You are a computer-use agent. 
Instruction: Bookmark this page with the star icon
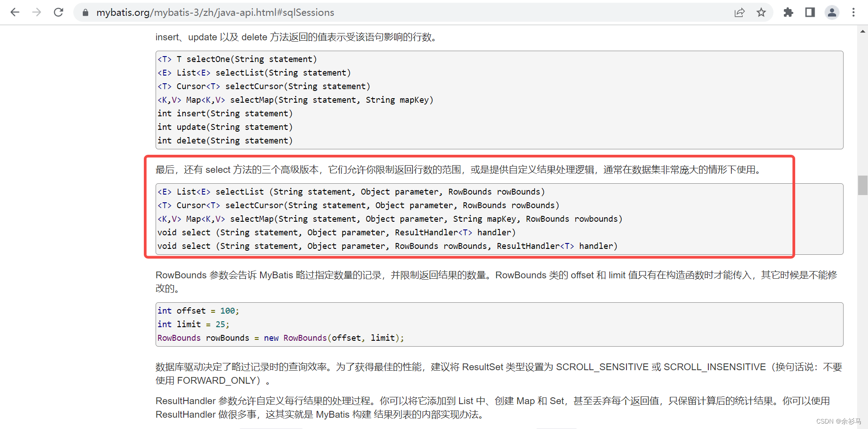(762, 13)
